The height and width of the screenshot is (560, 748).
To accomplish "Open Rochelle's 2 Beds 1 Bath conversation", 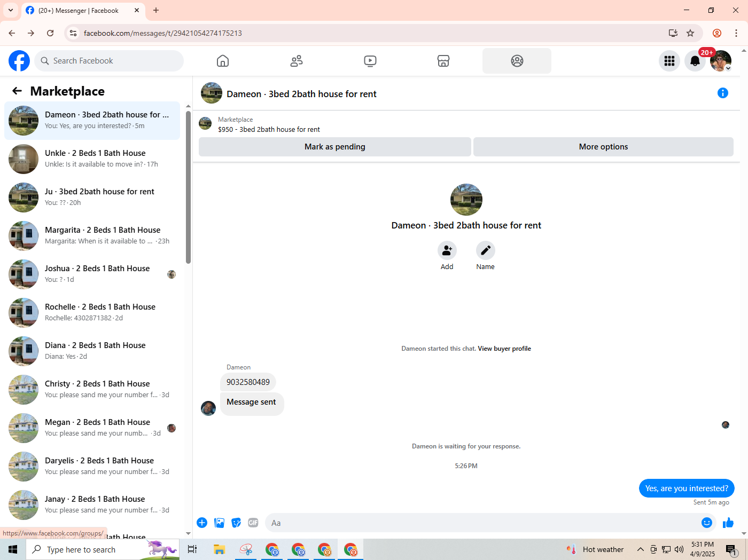I will pyautogui.click(x=92, y=313).
